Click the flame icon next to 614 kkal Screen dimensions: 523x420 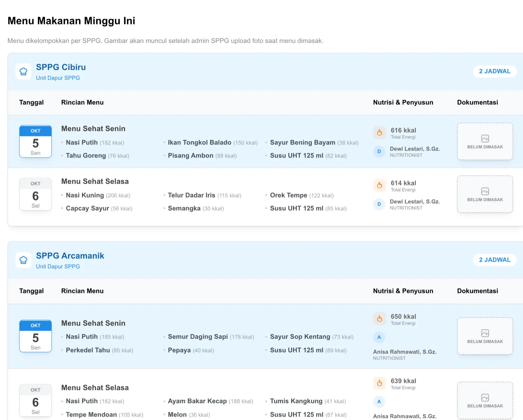(380, 185)
